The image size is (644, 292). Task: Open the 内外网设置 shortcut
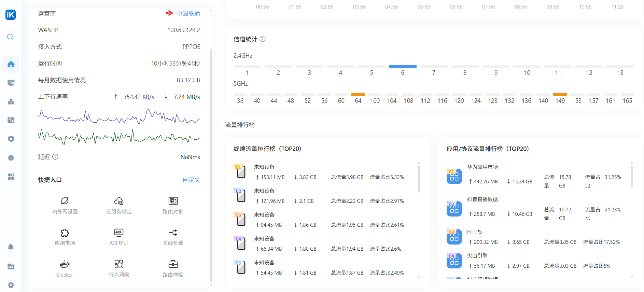pos(65,205)
